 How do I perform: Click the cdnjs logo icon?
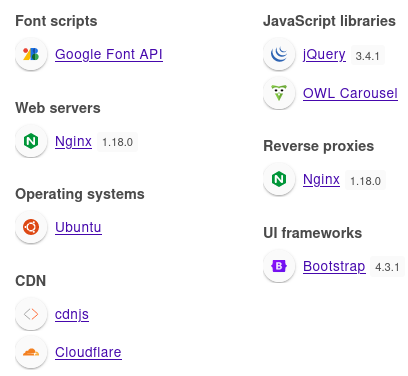[31, 314]
